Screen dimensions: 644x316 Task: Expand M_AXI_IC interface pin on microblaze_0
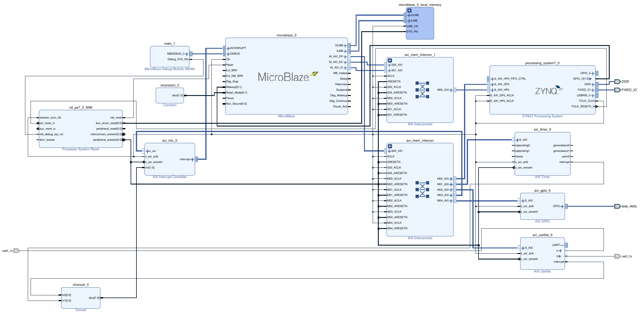coord(345,68)
